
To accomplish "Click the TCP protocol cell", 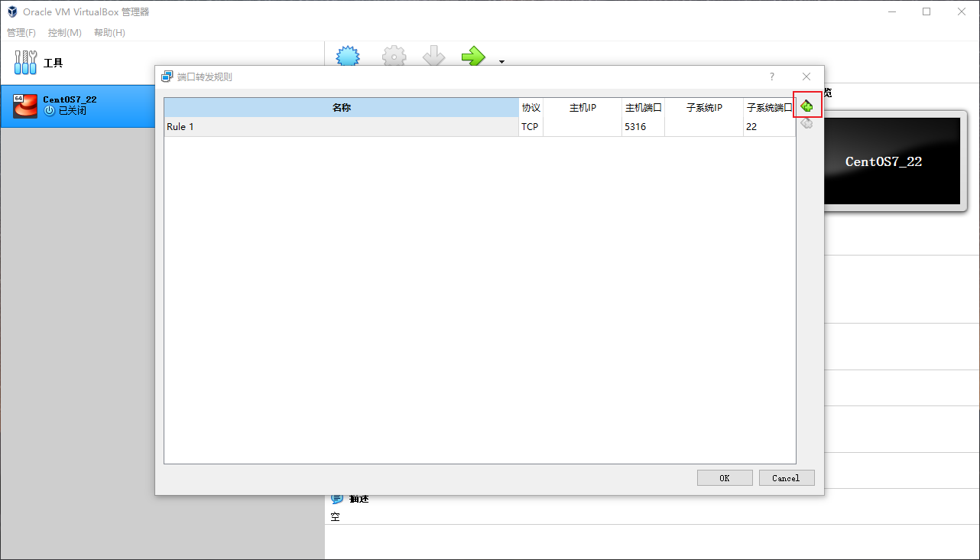I will click(531, 127).
